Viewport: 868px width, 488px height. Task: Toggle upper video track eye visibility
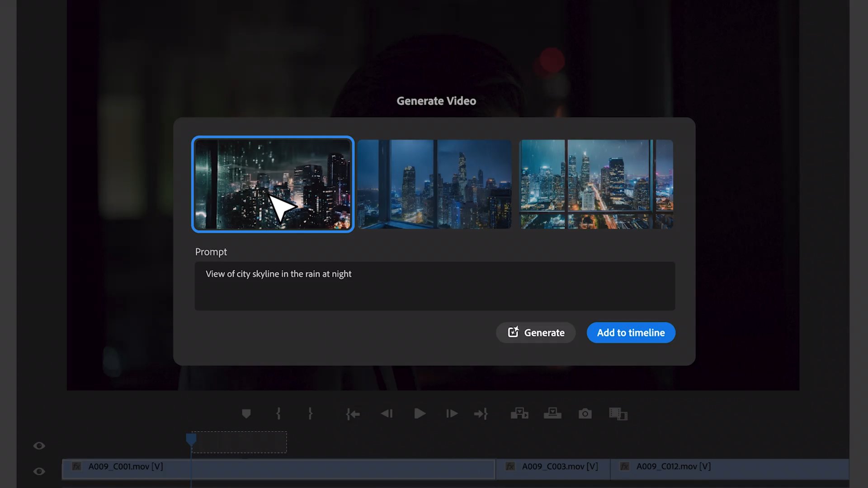coord(39,446)
